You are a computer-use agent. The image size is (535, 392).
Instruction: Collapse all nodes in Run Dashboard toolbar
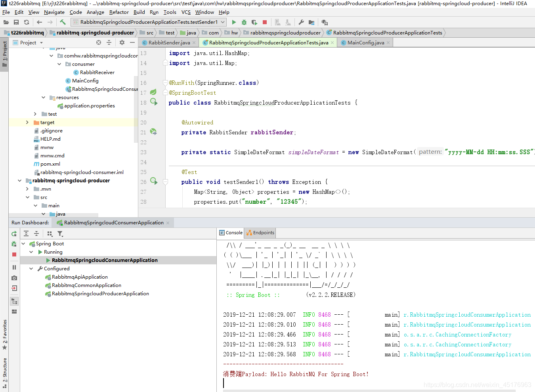coord(36,233)
